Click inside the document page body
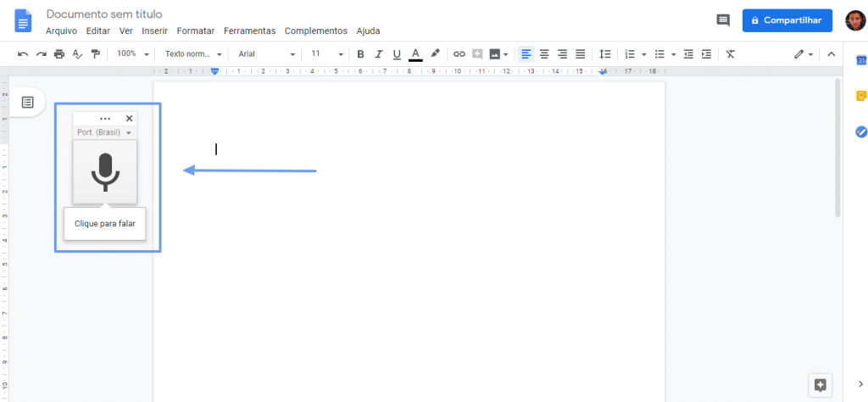 pyautogui.click(x=409, y=242)
